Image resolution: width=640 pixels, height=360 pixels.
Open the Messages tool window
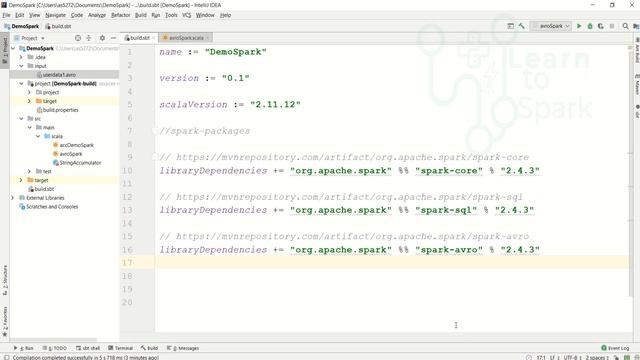[x=182, y=348]
